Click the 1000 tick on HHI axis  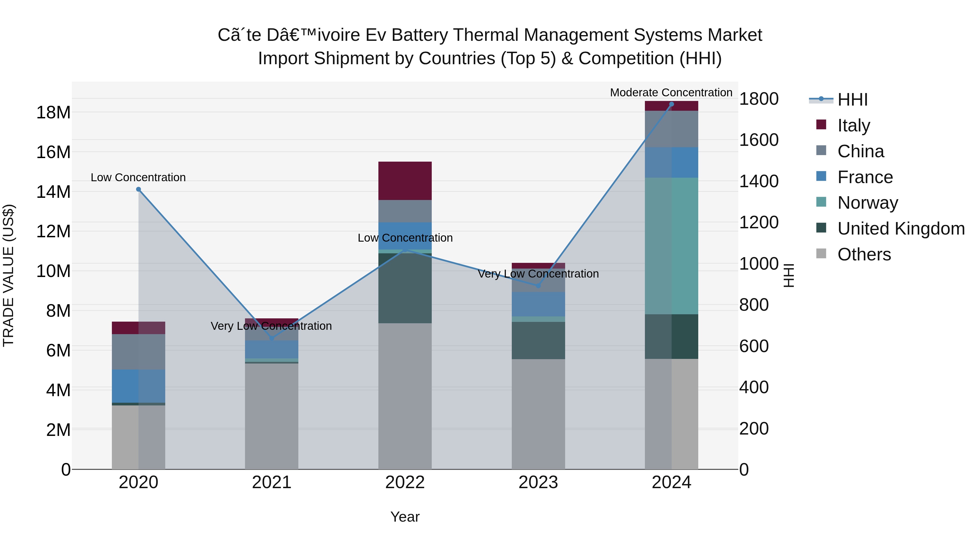759,263
